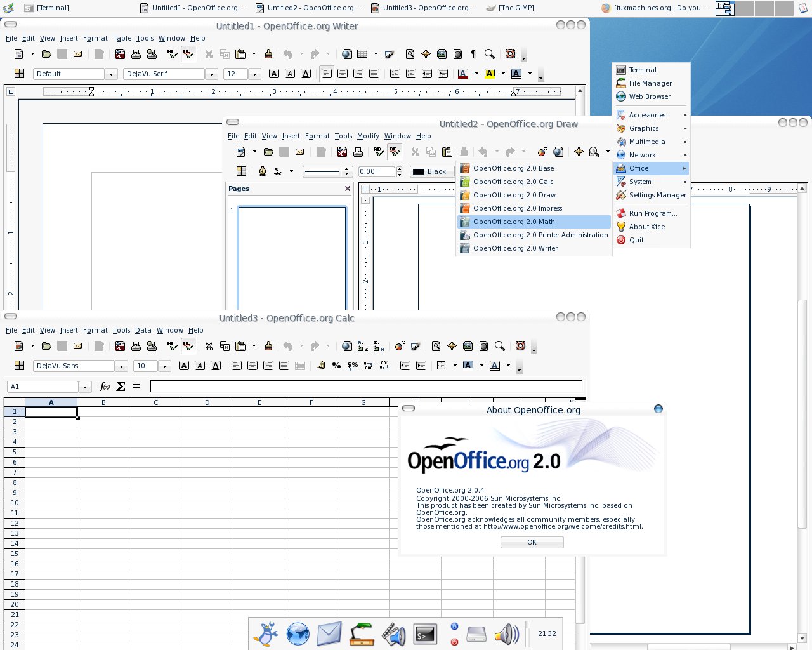Expand the Writer font color dropdown arrow
The width and height of the screenshot is (812, 650).
(x=476, y=74)
